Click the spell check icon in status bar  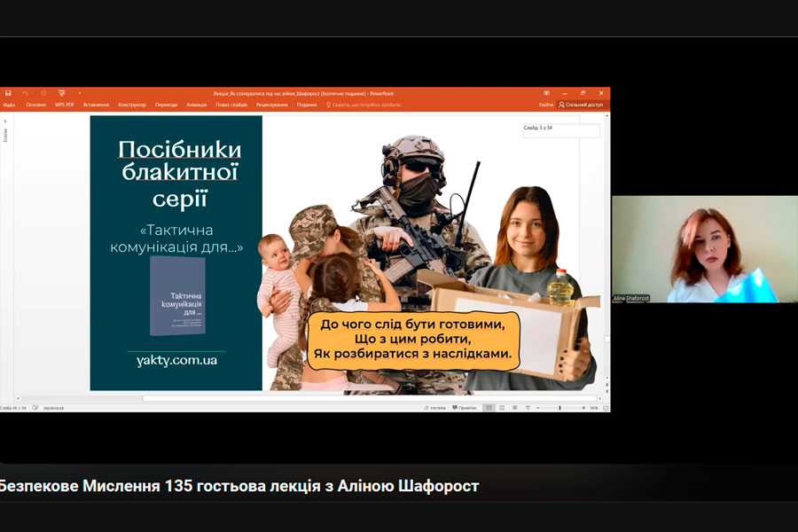coord(35,408)
